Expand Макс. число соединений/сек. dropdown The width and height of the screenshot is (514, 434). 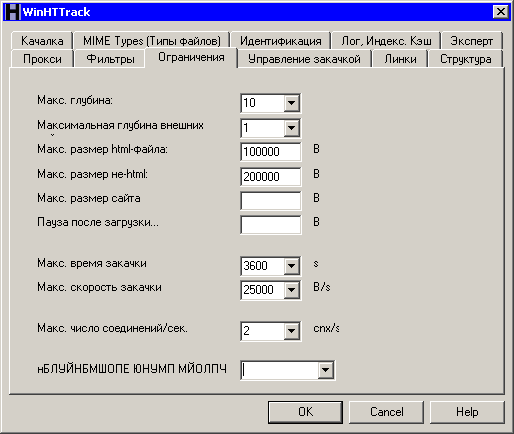point(291,331)
